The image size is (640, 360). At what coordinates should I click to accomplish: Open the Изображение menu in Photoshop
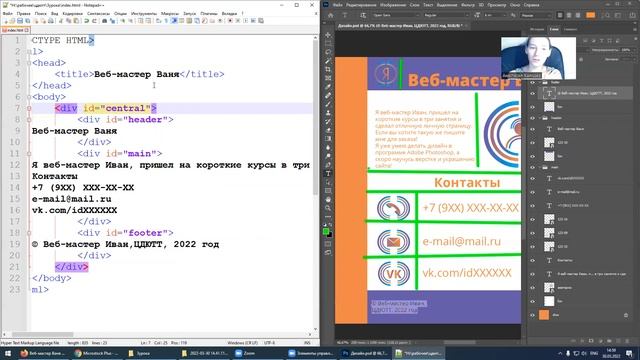click(393, 5)
